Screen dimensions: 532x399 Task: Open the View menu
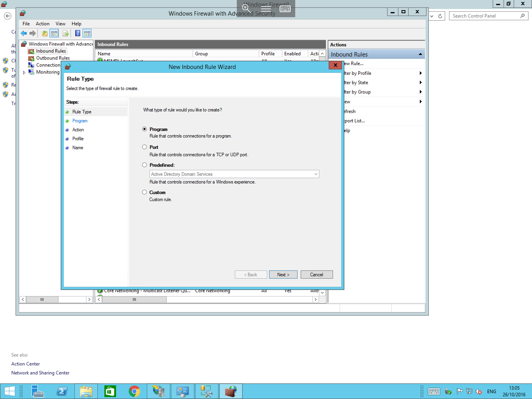[x=60, y=24]
